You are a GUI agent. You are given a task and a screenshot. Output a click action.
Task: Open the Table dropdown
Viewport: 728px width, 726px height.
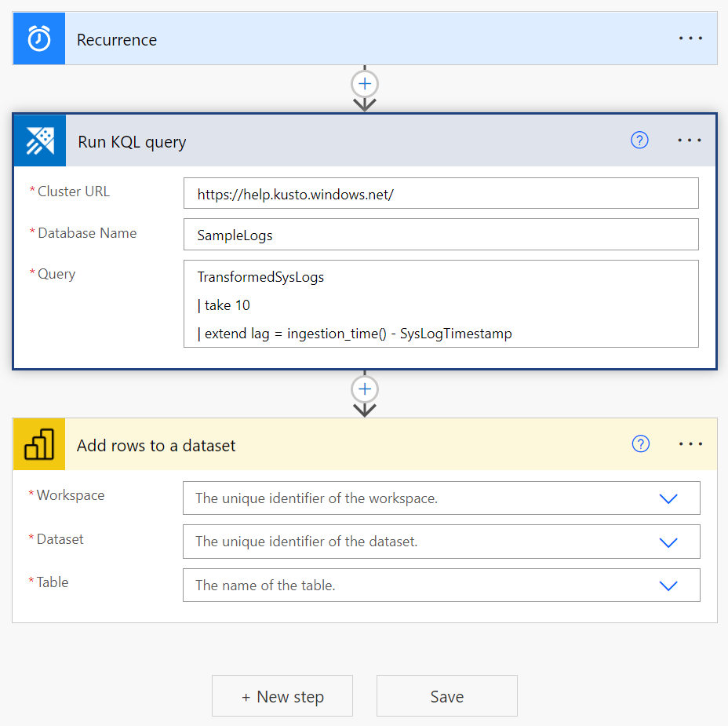tap(668, 585)
